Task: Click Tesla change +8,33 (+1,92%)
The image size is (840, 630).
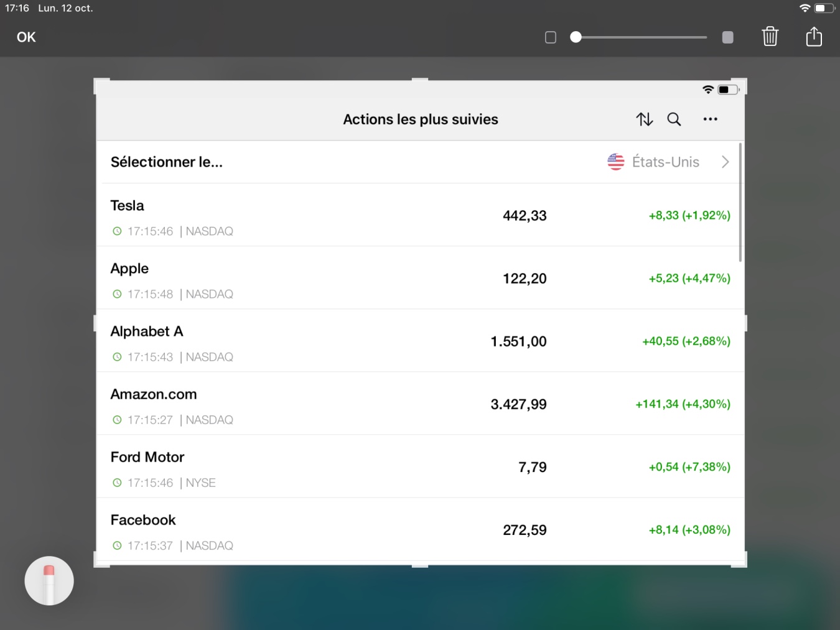Action: (x=689, y=215)
